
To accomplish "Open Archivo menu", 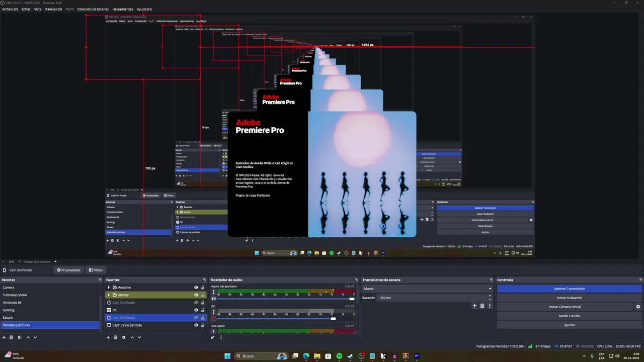I will pyautogui.click(x=10, y=9).
